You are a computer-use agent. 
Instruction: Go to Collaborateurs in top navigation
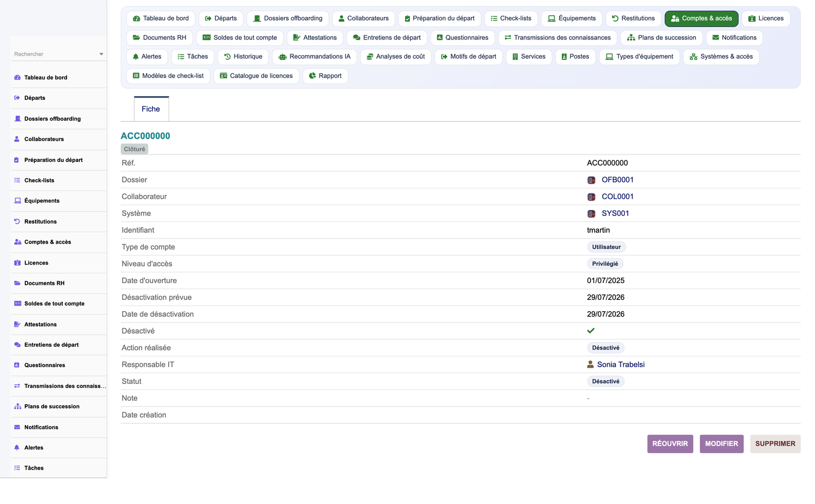(363, 19)
